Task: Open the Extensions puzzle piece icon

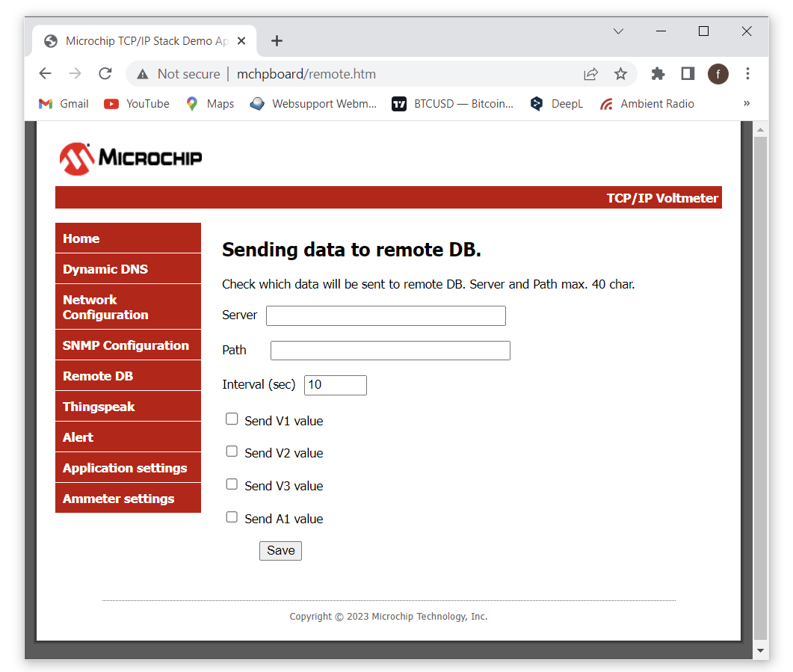Action: [x=658, y=73]
